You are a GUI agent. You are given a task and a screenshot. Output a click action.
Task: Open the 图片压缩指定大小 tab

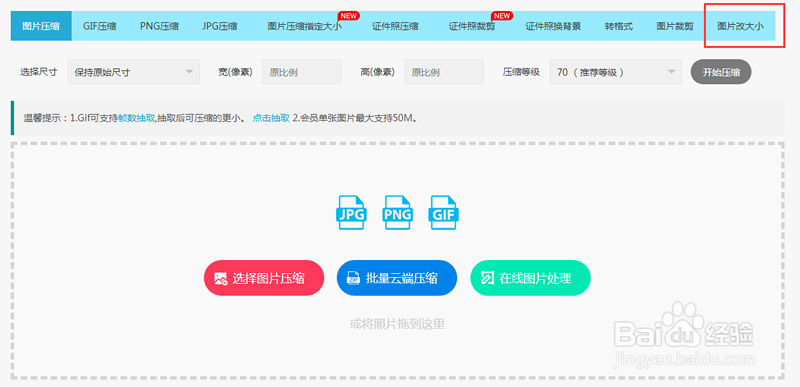pyautogui.click(x=305, y=26)
